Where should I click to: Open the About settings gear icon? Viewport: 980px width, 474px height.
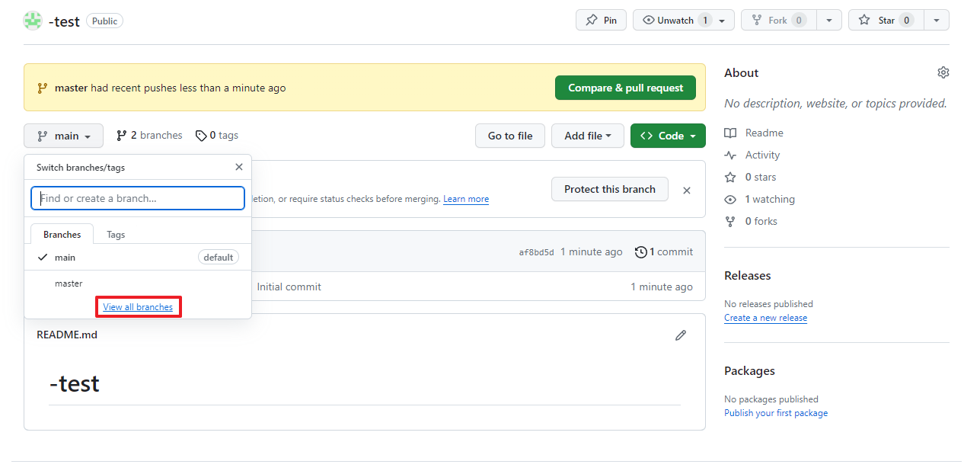(x=943, y=72)
